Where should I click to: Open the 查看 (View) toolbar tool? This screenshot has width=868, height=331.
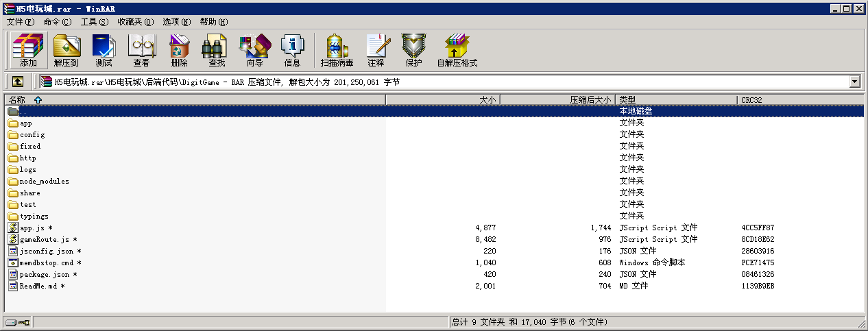click(x=141, y=50)
